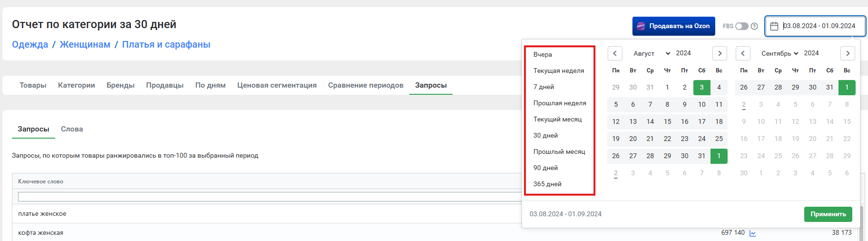This screenshot has height=241, width=868.
Task: Click the 38 173 value
Action: (x=841, y=233)
